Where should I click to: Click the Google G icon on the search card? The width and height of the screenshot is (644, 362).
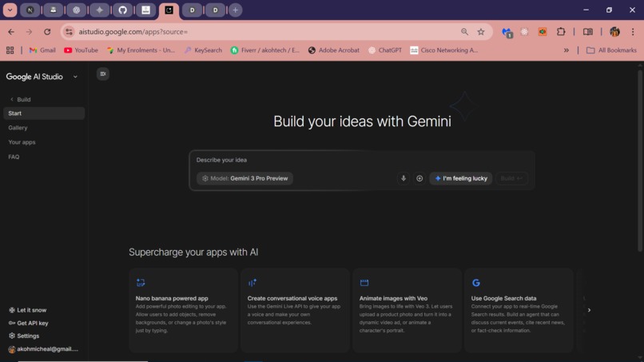point(476,283)
